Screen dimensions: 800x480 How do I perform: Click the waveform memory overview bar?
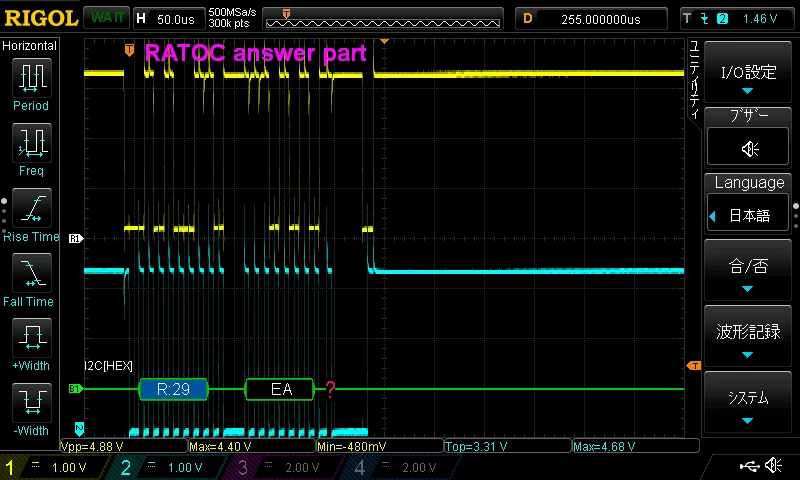point(383,19)
